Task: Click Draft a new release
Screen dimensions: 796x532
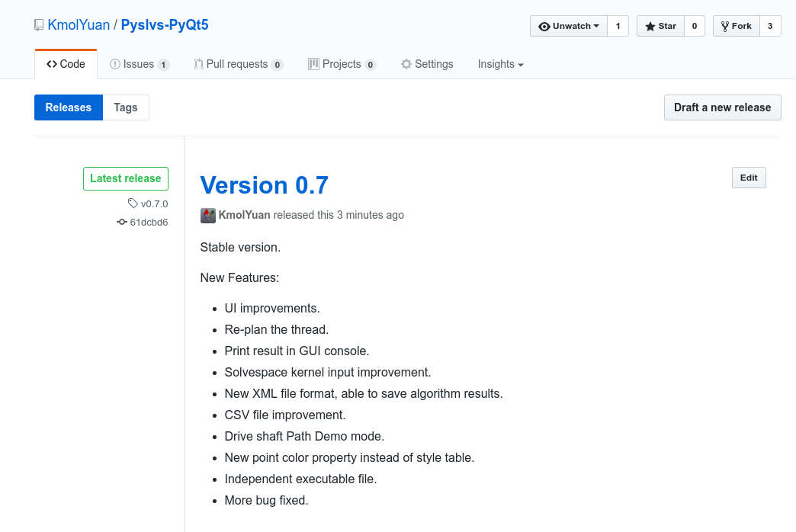Action: pos(722,107)
